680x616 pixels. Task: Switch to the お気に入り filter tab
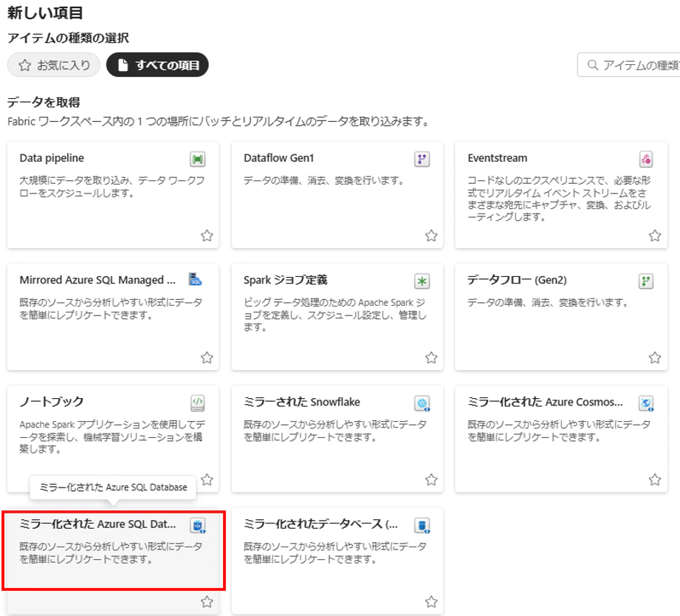click(x=54, y=65)
